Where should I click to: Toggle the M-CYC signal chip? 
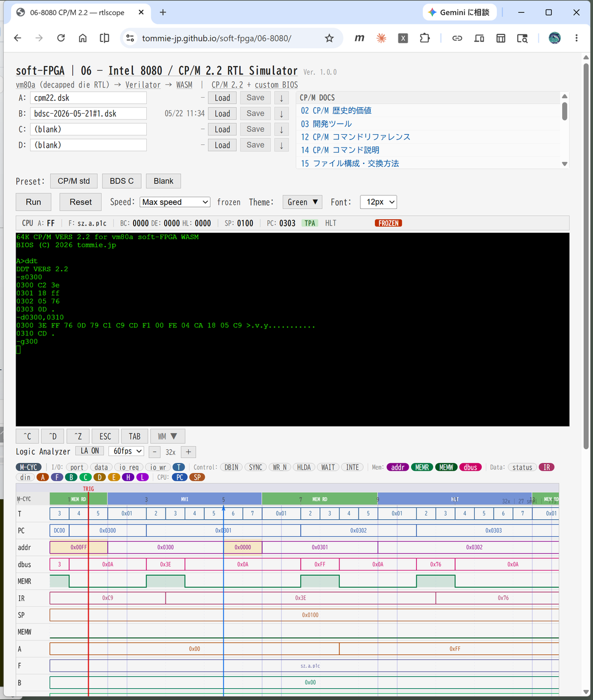point(28,467)
